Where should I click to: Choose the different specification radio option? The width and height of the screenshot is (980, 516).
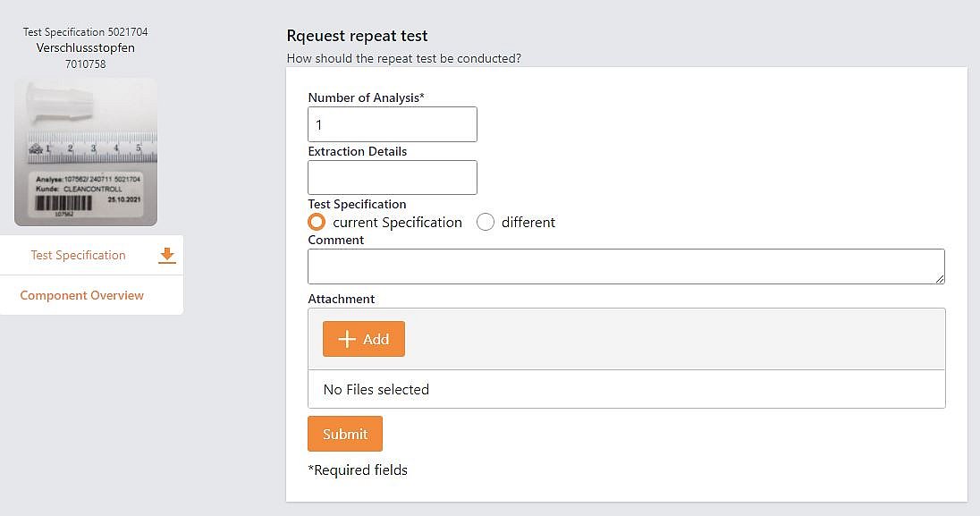[x=486, y=222]
